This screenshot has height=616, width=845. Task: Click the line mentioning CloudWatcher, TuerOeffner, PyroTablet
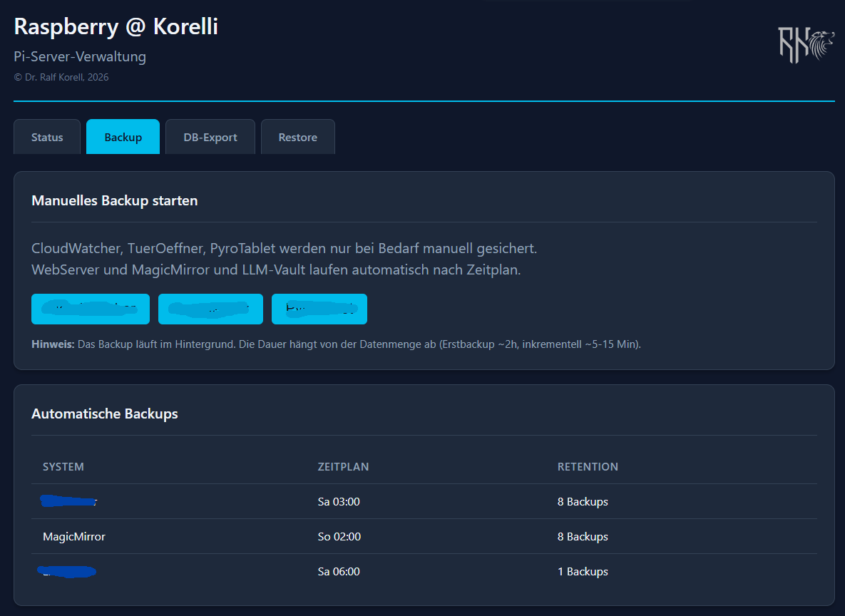click(x=284, y=248)
